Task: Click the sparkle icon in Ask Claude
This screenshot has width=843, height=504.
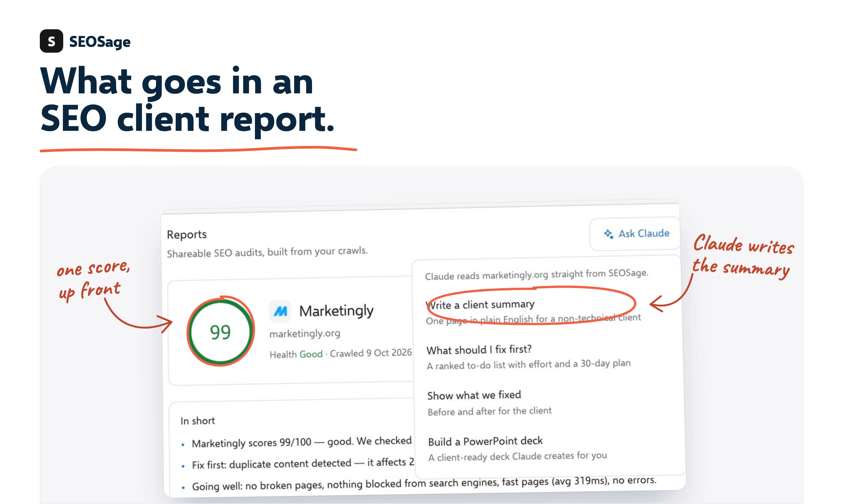Action: pos(608,234)
